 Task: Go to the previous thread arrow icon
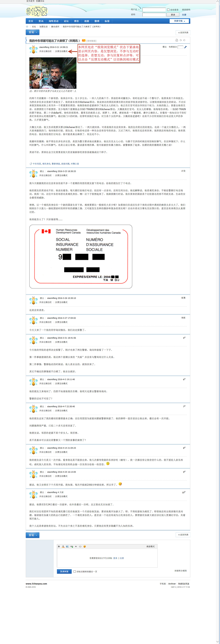click(180, 40)
